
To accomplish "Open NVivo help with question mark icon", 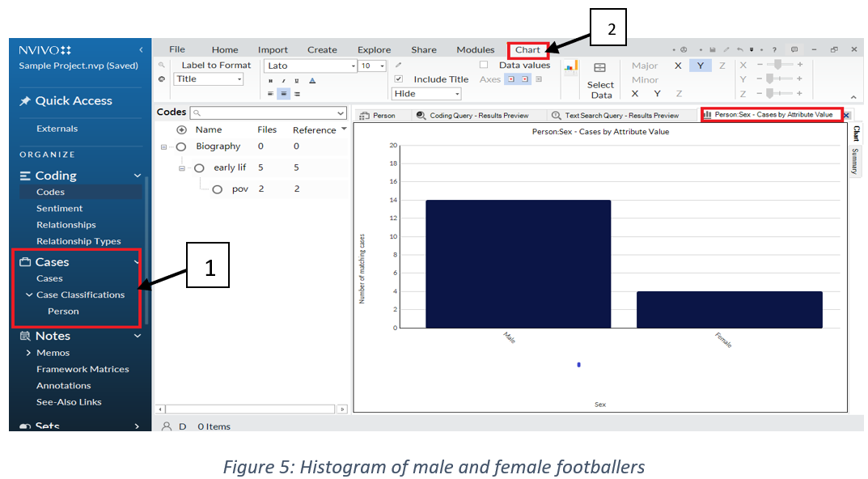I will 774,49.
